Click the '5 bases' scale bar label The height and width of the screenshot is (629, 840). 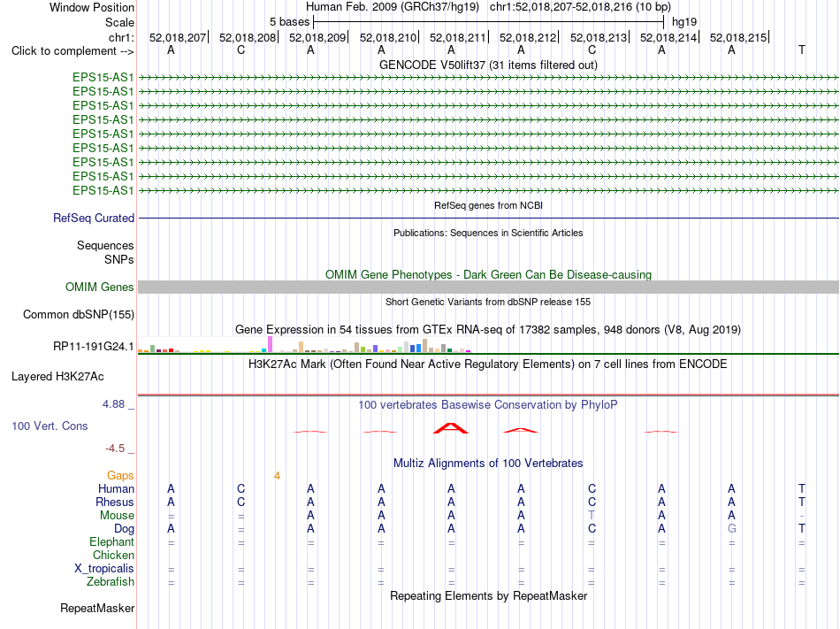289,22
